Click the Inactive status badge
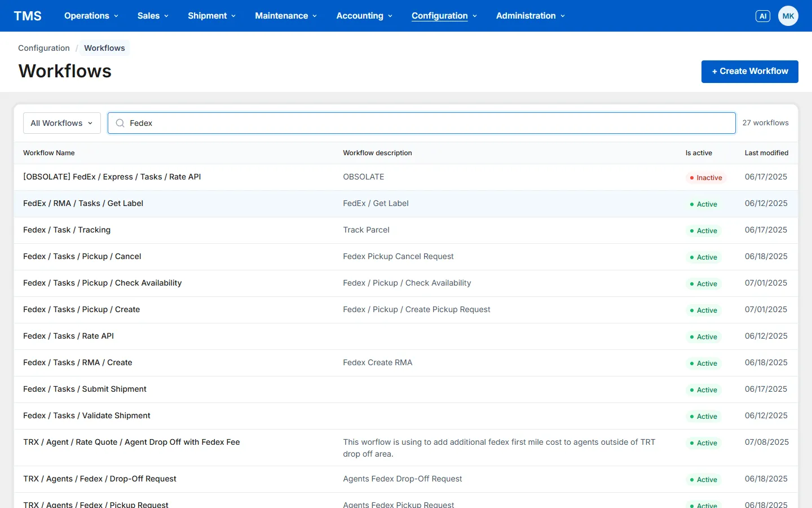This screenshot has width=812, height=508. (705, 178)
